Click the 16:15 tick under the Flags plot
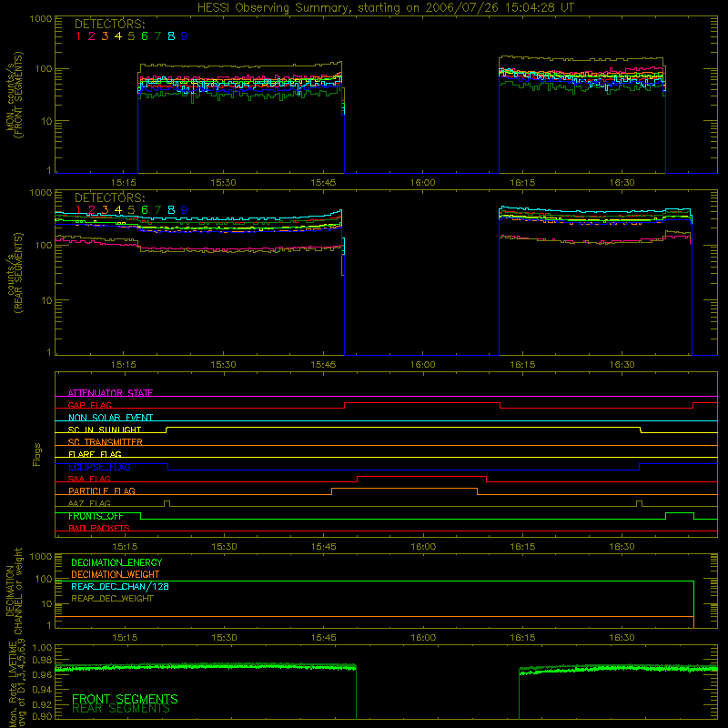728x728 pixels. click(522, 547)
